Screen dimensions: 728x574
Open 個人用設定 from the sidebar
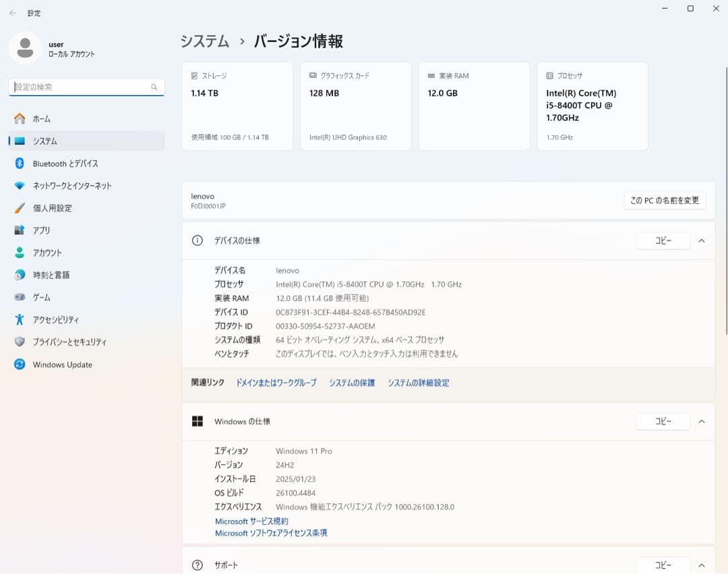click(x=61, y=208)
